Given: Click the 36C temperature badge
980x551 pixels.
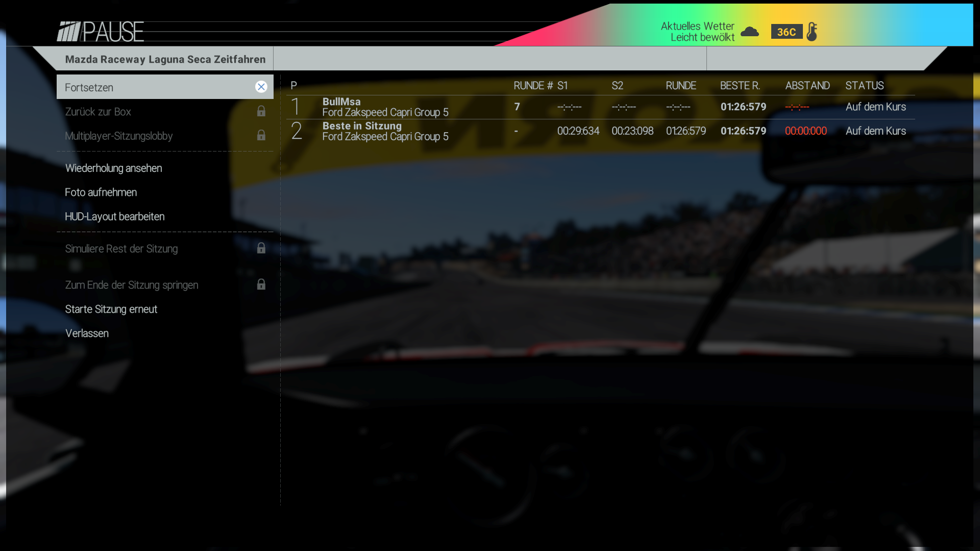Looking at the screenshot, I should point(787,32).
